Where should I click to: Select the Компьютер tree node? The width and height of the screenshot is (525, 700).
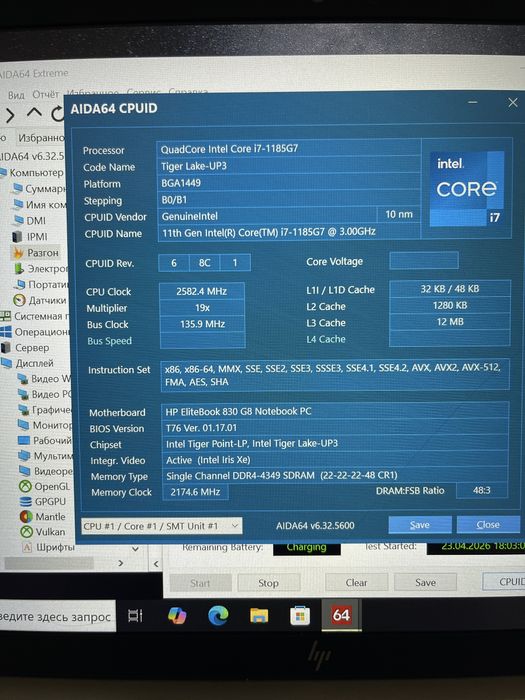coord(36,172)
